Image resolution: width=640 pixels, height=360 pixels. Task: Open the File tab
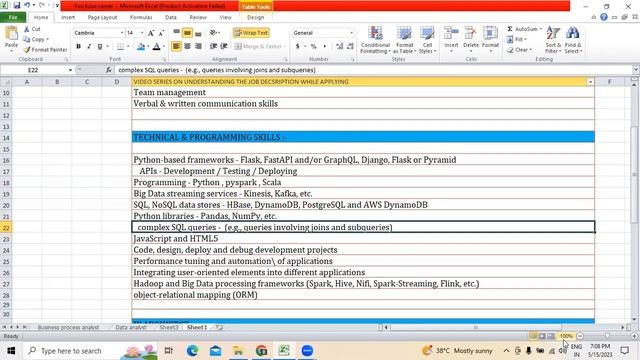[13, 17]
